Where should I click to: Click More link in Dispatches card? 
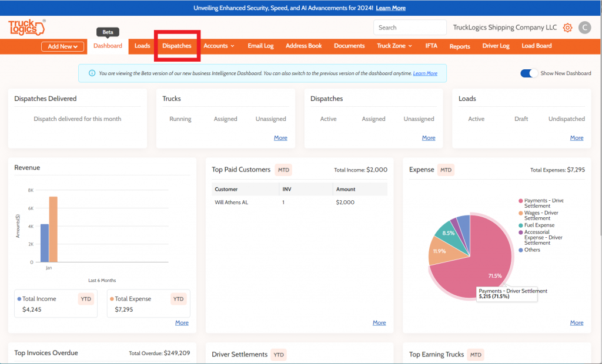point(429,138)
